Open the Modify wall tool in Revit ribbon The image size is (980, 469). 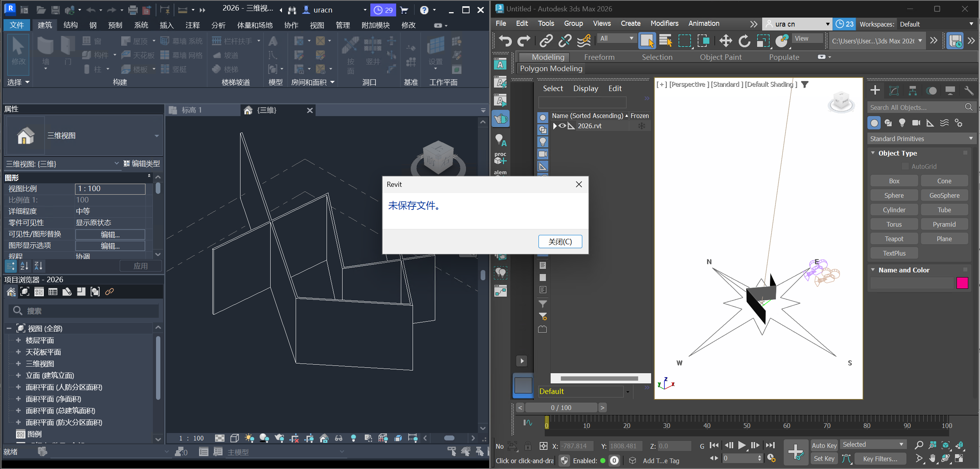pyautogui.click(x=18, y=54)
